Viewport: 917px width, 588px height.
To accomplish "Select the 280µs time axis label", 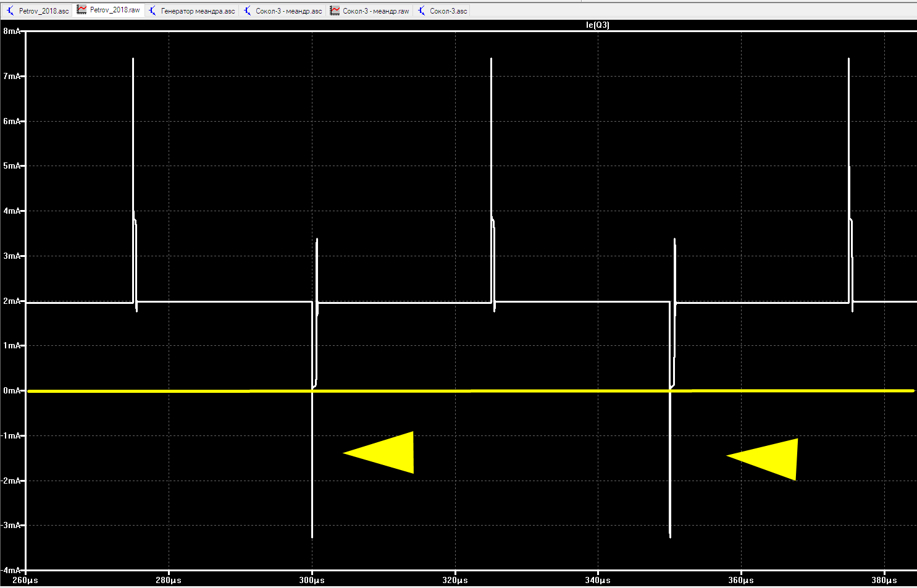I will tap(169, 581).
